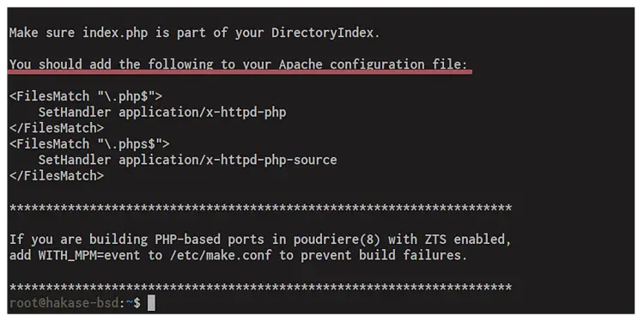This screenshot has height=322, width=644.
Task: Click the second closing FilesMatch tag
Action: pyautogui.click(x=57, y=176)
